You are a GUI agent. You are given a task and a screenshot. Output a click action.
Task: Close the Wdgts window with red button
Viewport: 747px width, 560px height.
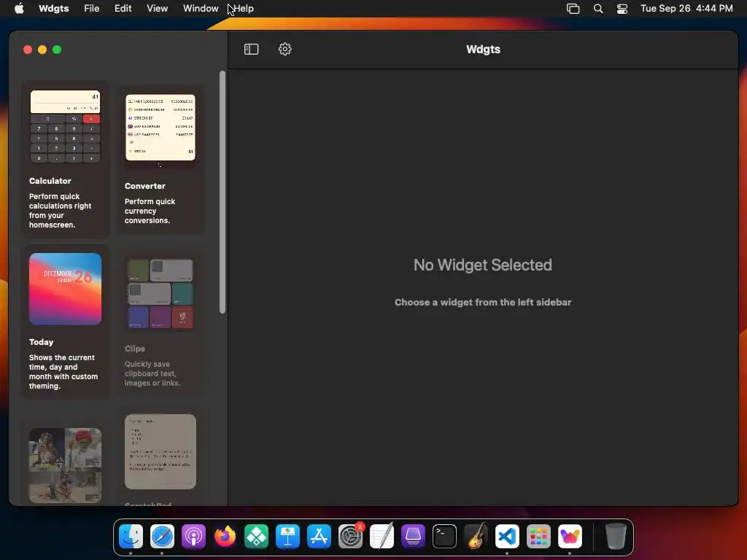28,50
